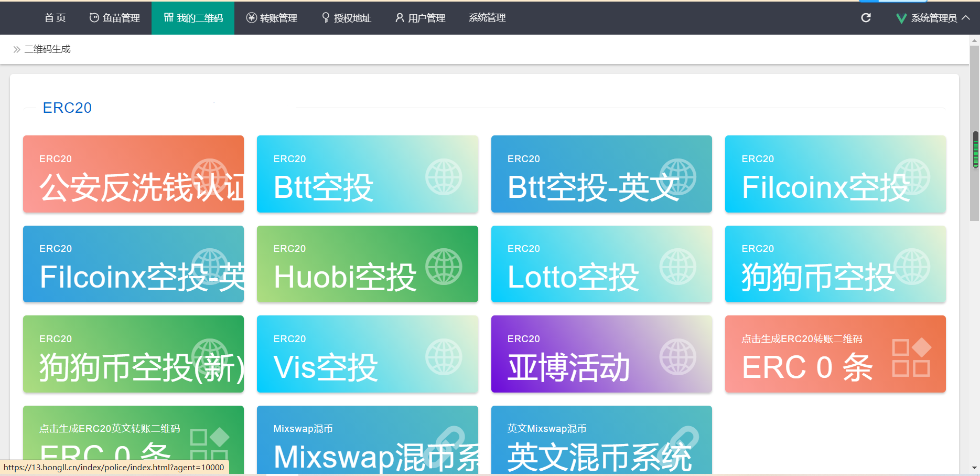Open the Btt空投-英文 card
980x476 pixels.
point(601,174)
